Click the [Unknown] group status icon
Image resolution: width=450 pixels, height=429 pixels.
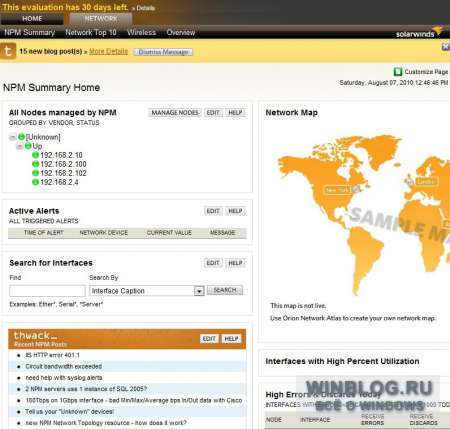click(x=22, y=137)
